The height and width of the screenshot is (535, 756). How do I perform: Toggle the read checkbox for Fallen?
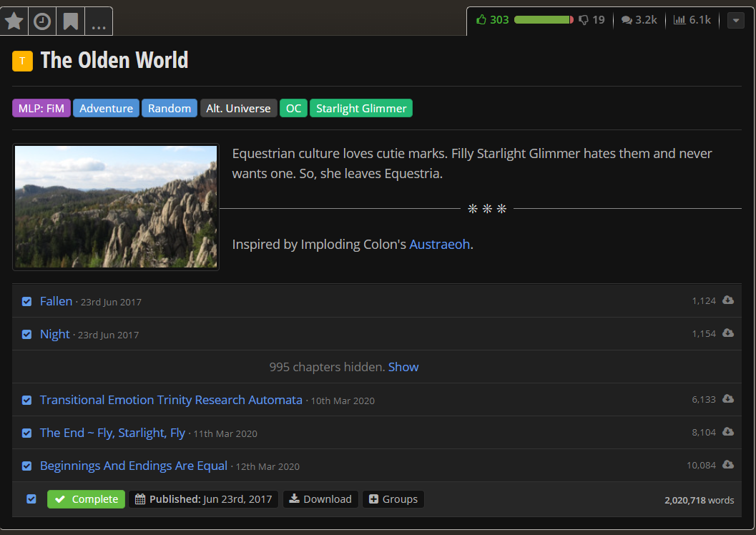26,302
